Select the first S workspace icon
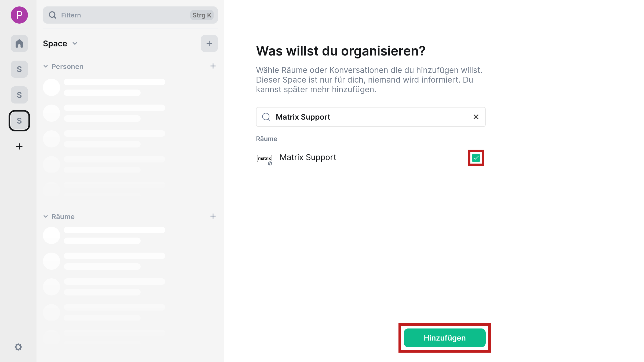644x362 pixels. point(19,69)
